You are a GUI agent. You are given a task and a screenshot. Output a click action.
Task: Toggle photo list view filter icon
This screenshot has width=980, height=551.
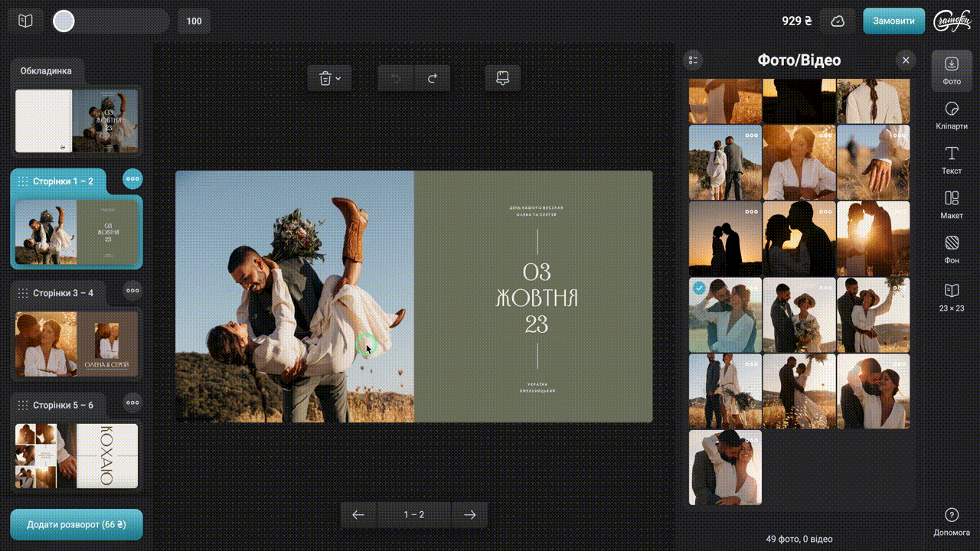click(x=694, y=60)
